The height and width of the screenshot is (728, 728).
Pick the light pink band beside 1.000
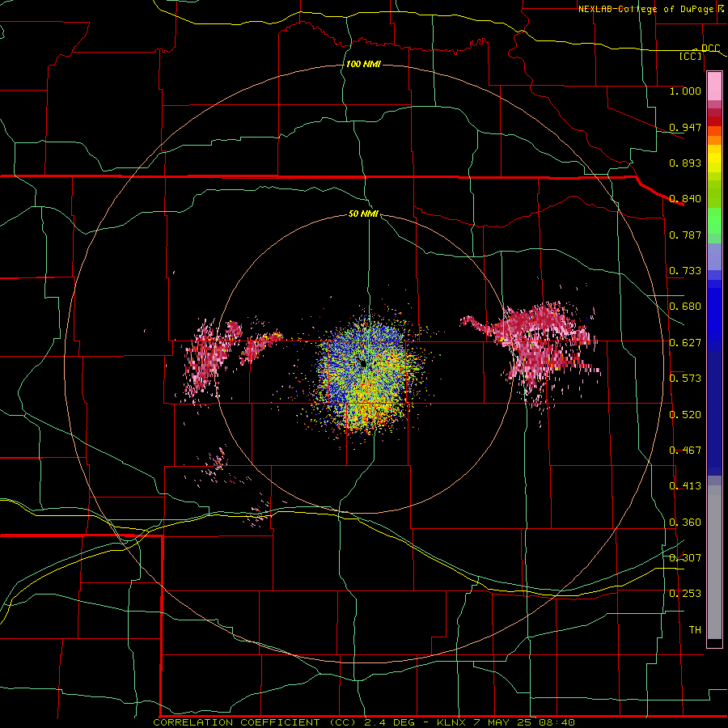point(714,87)
